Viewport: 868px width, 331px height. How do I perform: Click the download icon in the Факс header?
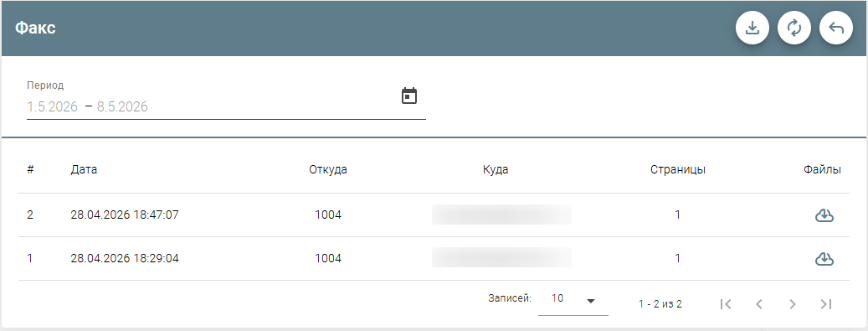[752, 27]
